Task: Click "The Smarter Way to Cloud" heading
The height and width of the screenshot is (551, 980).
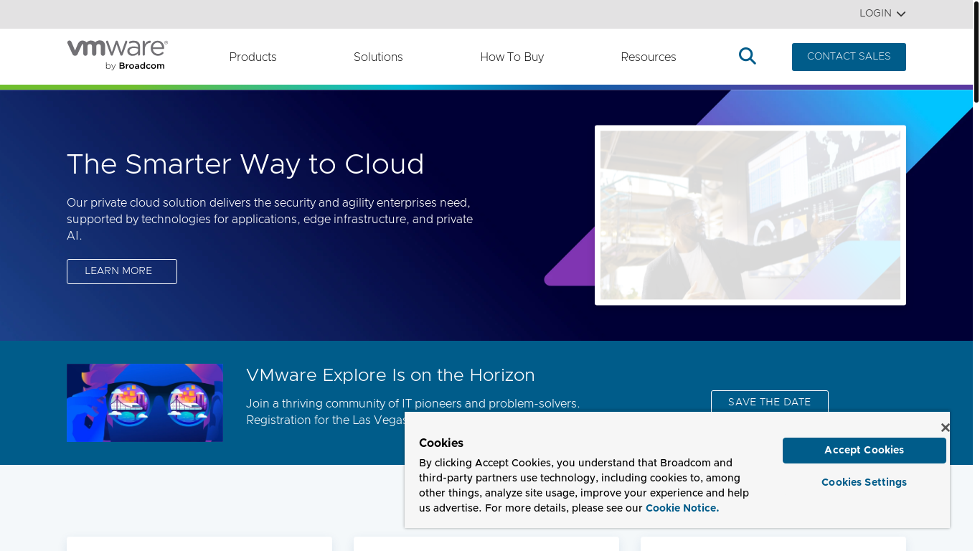Action: (245, 164)
